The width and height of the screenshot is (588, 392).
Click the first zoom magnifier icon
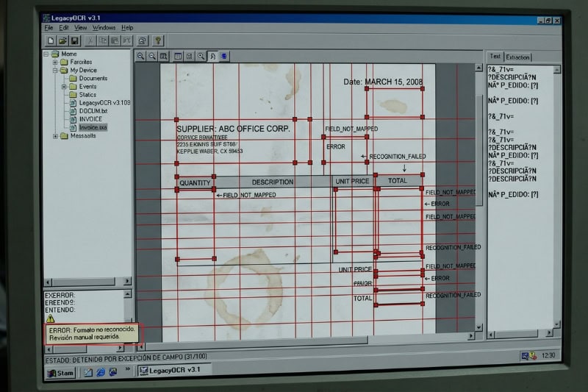point(140,56)
